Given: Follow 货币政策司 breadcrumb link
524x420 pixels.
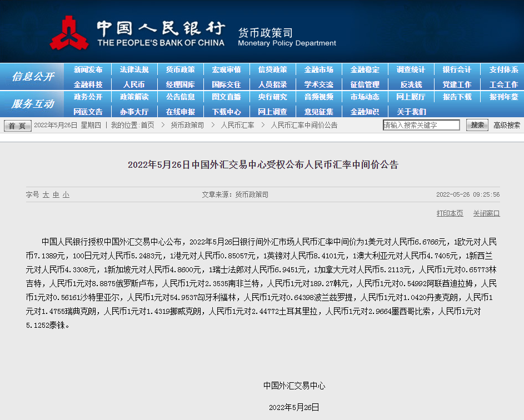Looking at the screenshot, I should click(x=187, y=126).
